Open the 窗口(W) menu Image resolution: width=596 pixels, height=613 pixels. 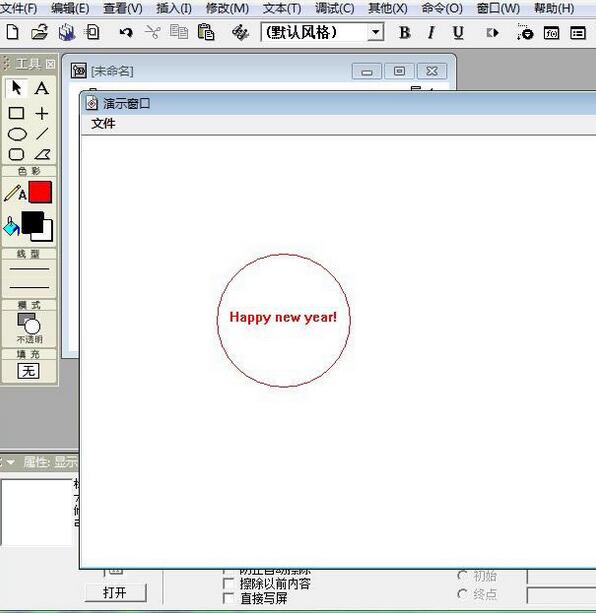point(498,8)
